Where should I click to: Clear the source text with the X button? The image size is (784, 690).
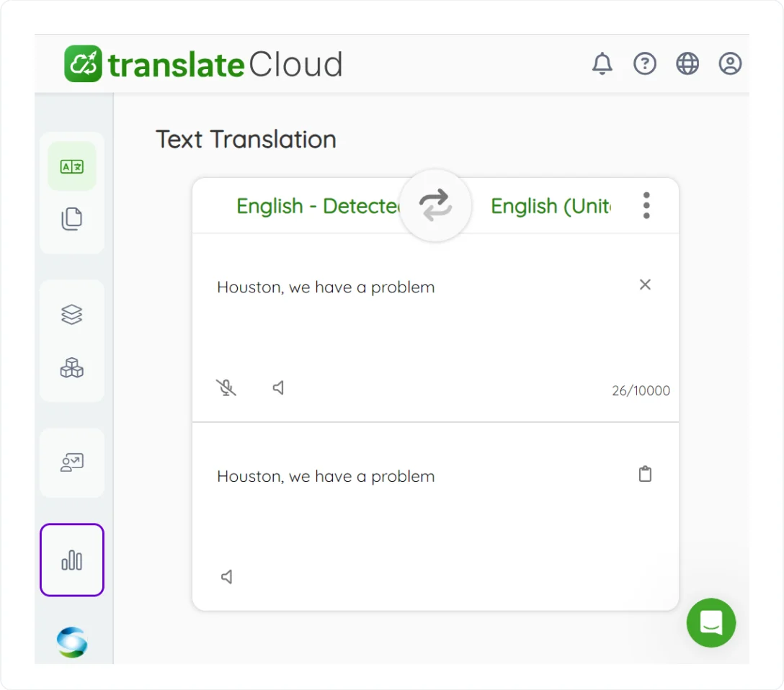(645, 284)
